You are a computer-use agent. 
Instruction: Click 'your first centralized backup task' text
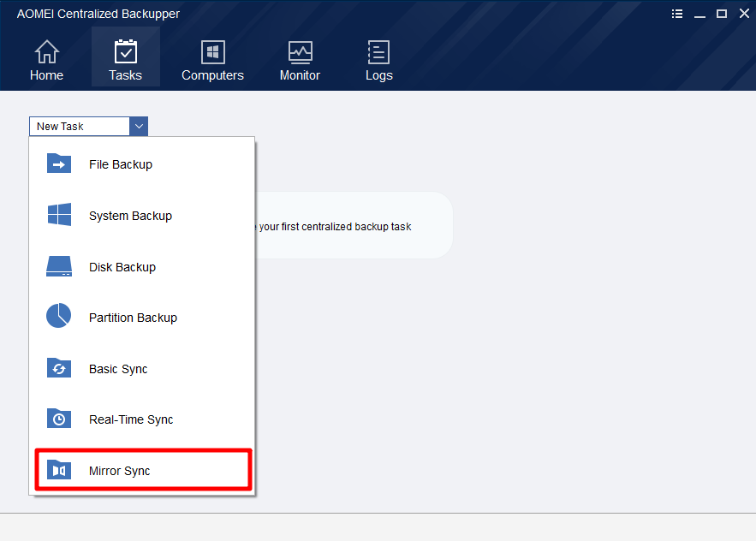click(335, 227)
